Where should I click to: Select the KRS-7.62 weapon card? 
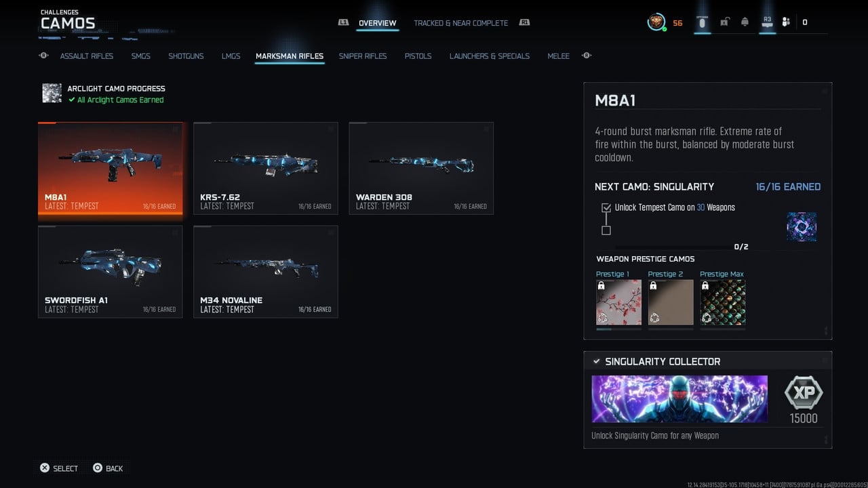click(266, 169)
